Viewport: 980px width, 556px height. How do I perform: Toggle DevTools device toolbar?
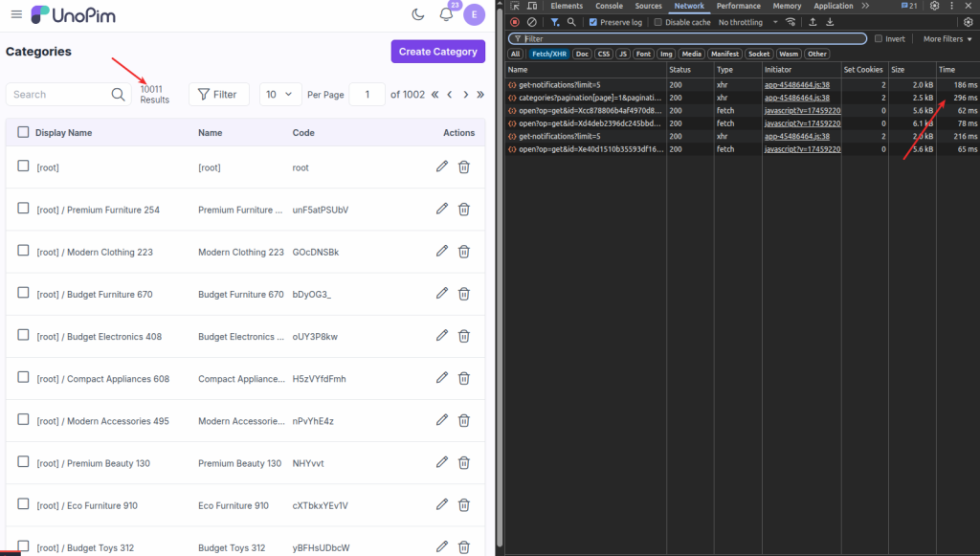point(532,6)
